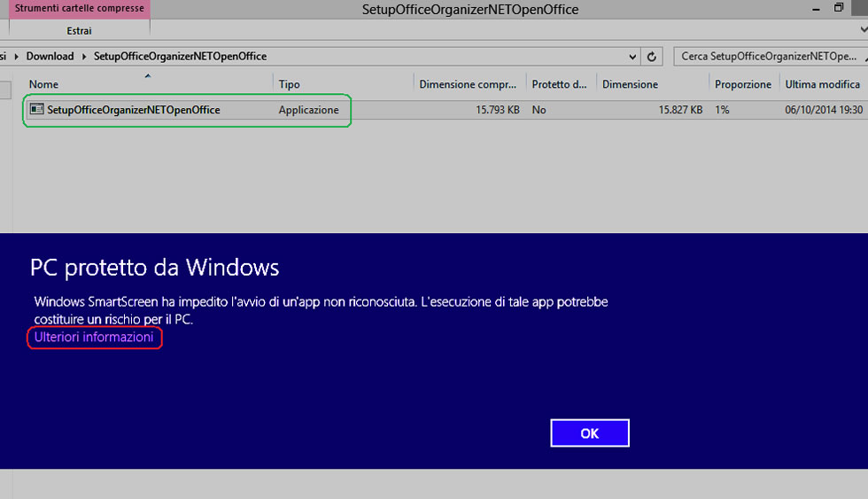Go to the Download breadcrumb folder

coord(50,57)
